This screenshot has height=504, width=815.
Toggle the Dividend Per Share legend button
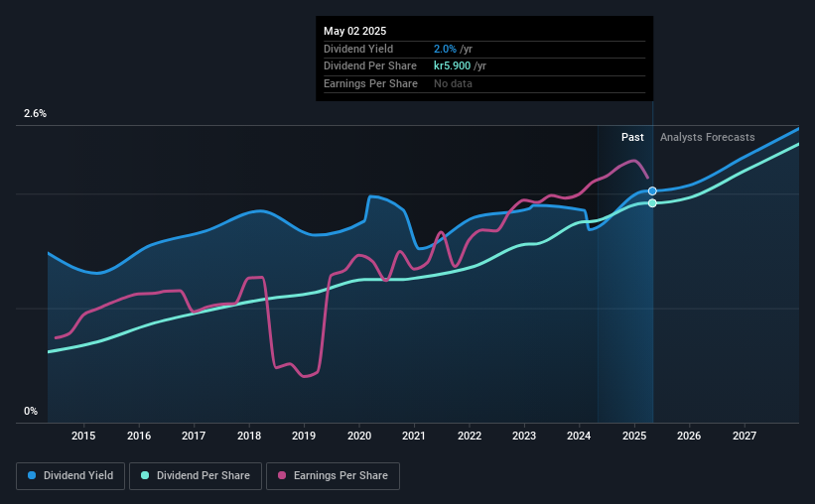point(196,476)
